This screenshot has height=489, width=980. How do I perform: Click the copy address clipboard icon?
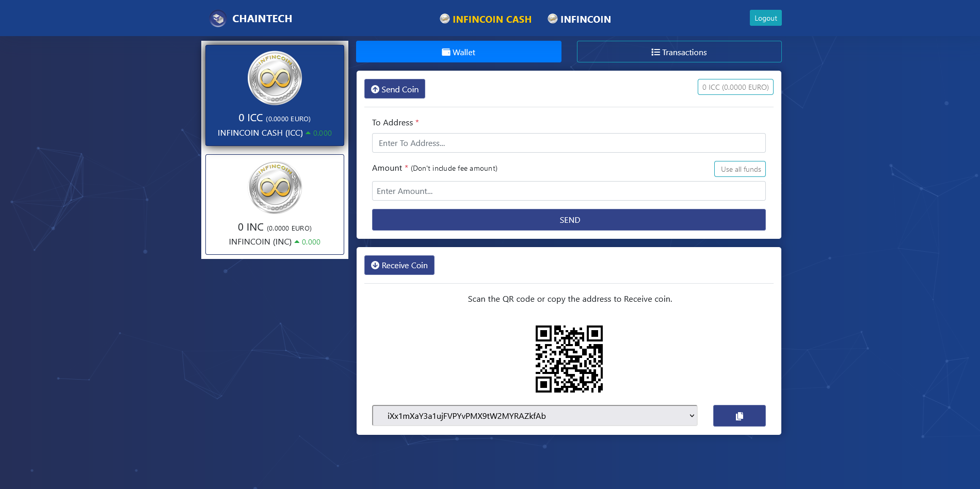739,416
